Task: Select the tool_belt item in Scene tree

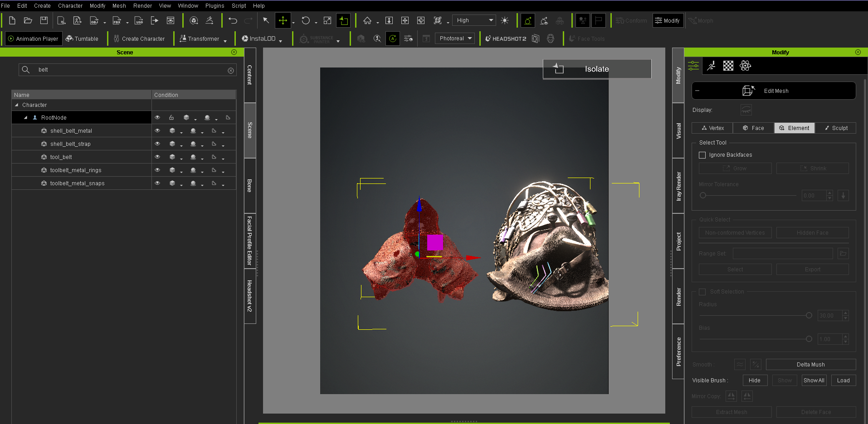Action: coord(61,157)
